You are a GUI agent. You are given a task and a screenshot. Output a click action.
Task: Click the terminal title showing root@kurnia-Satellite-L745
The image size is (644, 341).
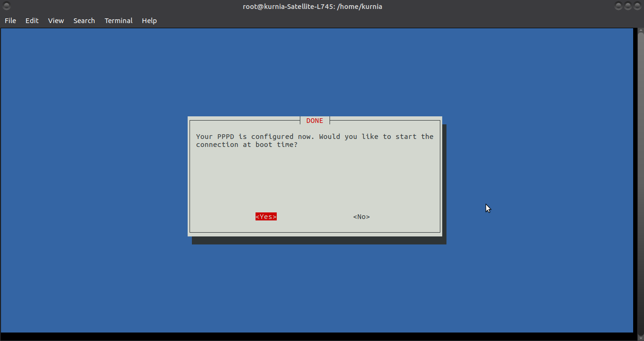(313, 6)
